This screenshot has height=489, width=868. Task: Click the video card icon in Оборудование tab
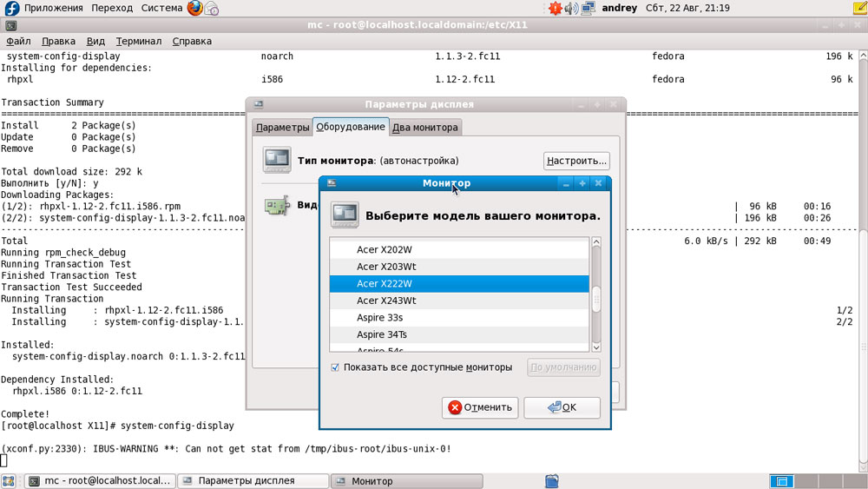click(277, 207)
